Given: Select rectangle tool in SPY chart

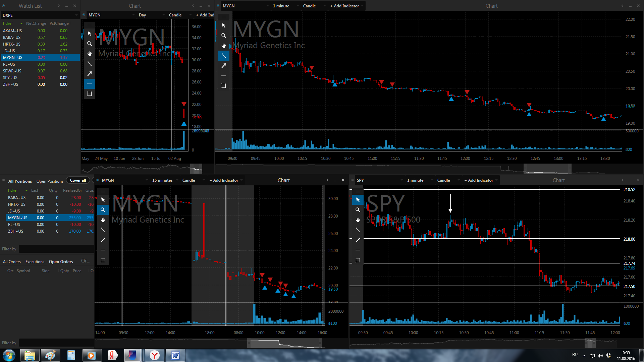Looking at the screenshot, I should coord(358,260).
